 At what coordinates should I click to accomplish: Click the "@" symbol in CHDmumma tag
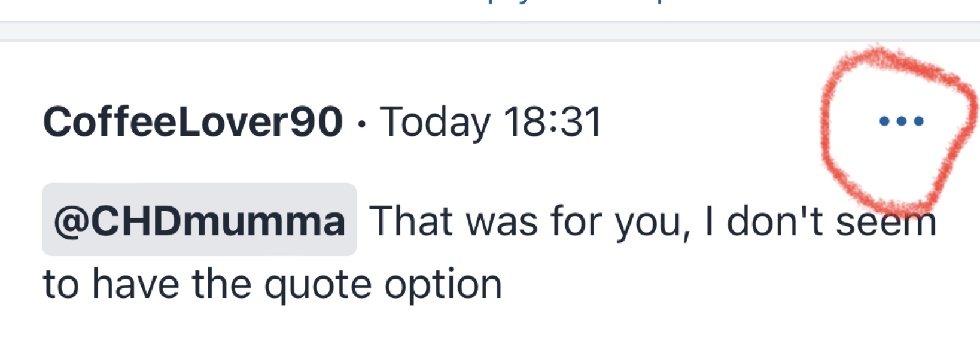point(71,221)
